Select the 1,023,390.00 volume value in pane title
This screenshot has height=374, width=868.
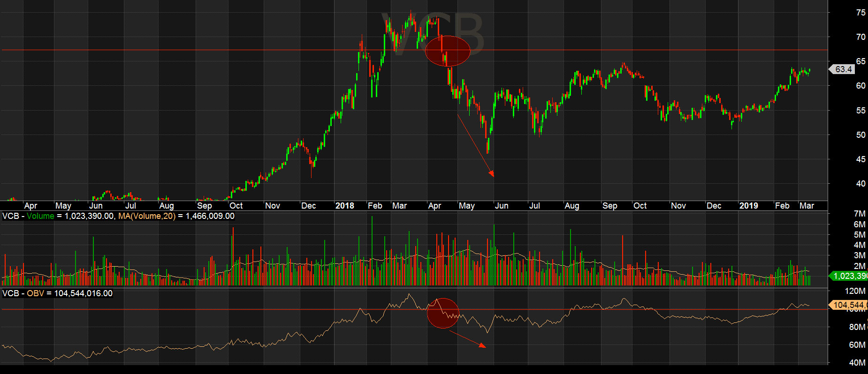89,216
